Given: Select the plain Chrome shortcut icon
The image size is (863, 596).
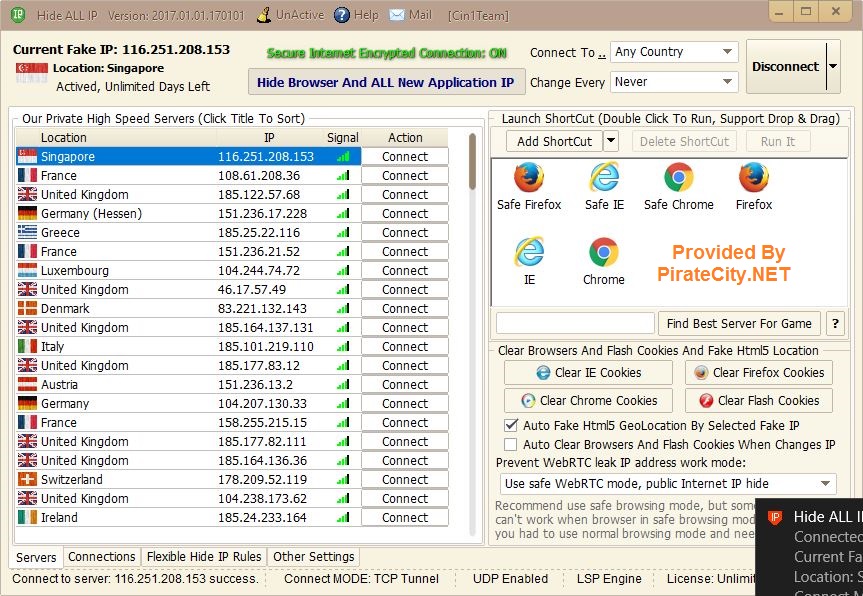Looking at the screenshot, I should [x=604, y=252].
